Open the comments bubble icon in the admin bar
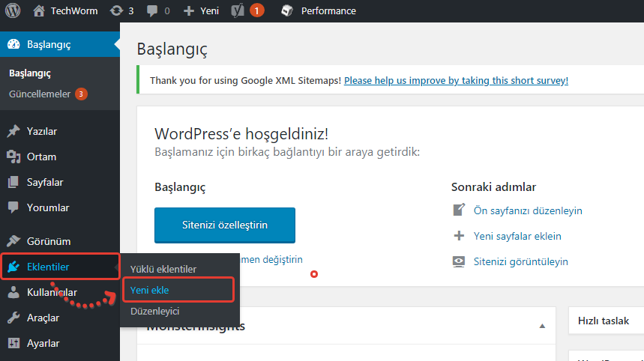Screen dimensions: 644x361 152,11
